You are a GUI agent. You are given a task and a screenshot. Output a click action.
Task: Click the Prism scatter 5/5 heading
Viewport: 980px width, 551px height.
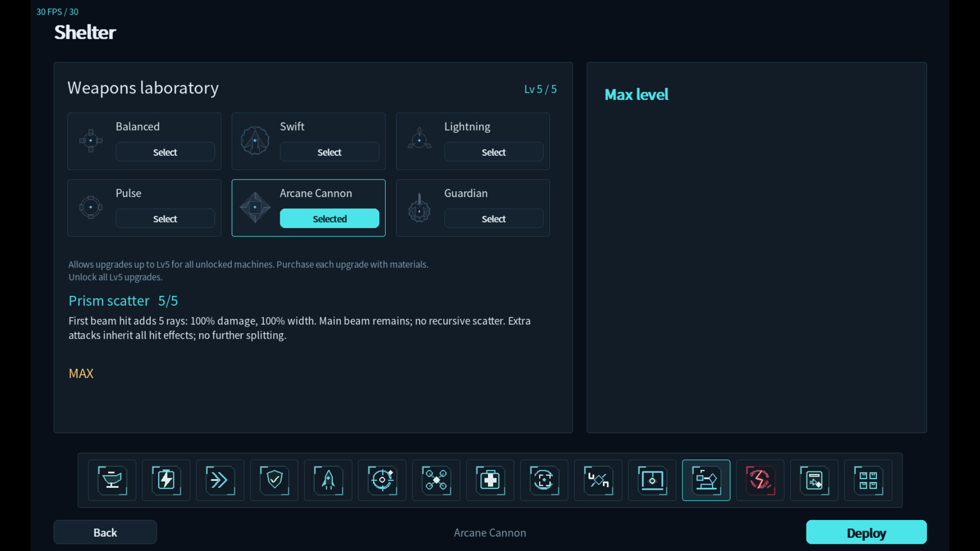123,301
